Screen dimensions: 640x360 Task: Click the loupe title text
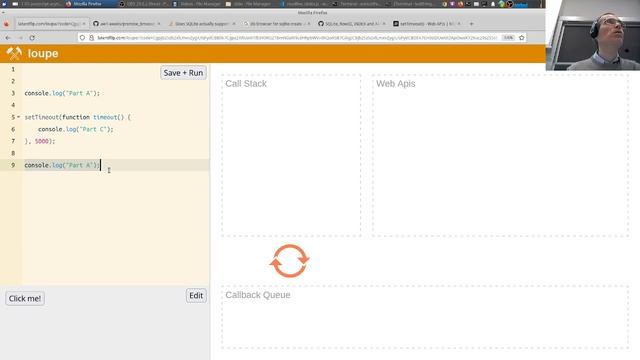click(43, 53)
